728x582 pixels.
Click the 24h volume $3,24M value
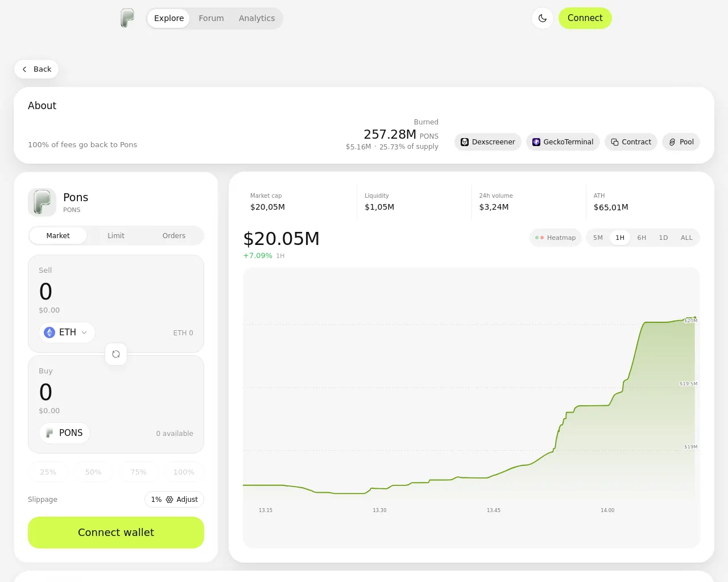(x=494, y=207)
